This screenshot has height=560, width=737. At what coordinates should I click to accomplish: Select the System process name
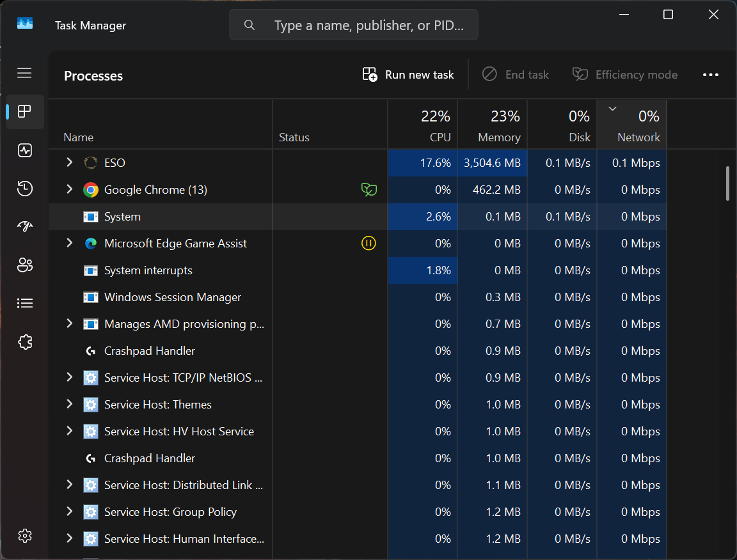122,217
